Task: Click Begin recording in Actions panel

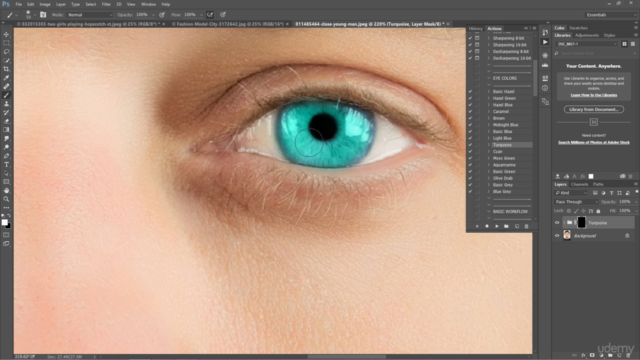Action: (x=487, y=226)
